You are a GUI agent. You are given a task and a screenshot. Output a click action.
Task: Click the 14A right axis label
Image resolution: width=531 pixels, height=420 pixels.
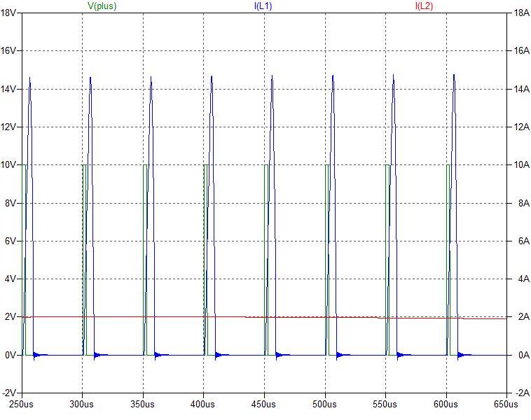[521, 89]
